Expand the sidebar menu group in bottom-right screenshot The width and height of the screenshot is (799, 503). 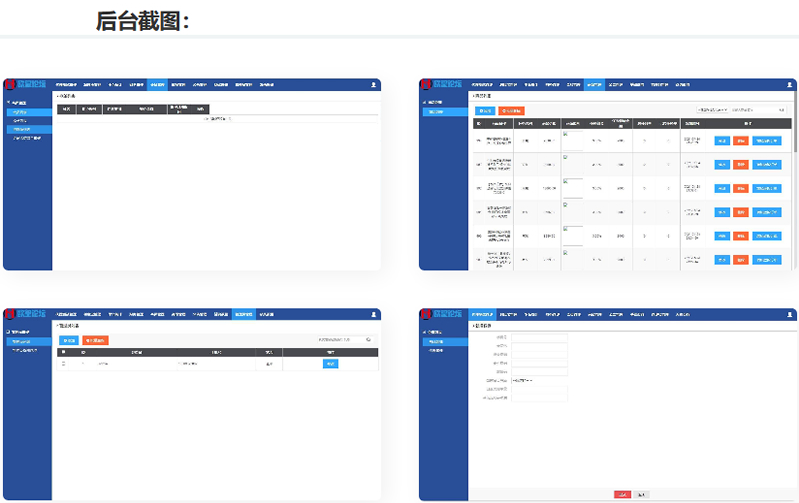(435, 331)
